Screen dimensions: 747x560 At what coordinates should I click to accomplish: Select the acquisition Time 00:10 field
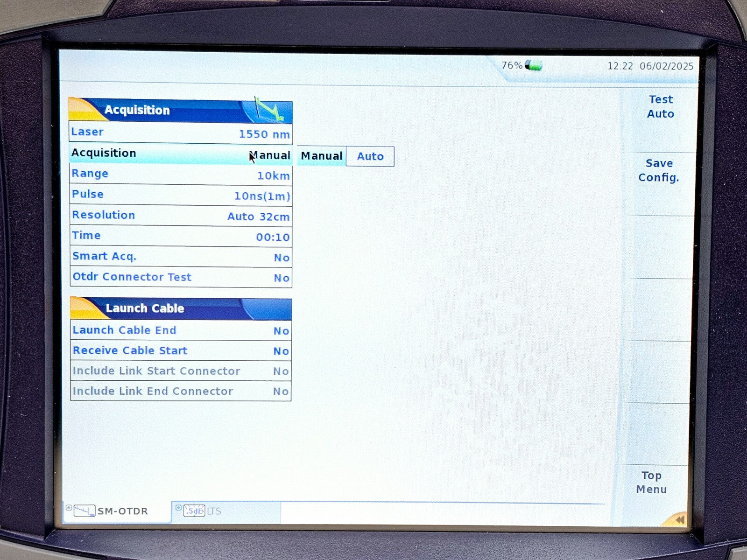pyautogui.click(x=181, y=236)
